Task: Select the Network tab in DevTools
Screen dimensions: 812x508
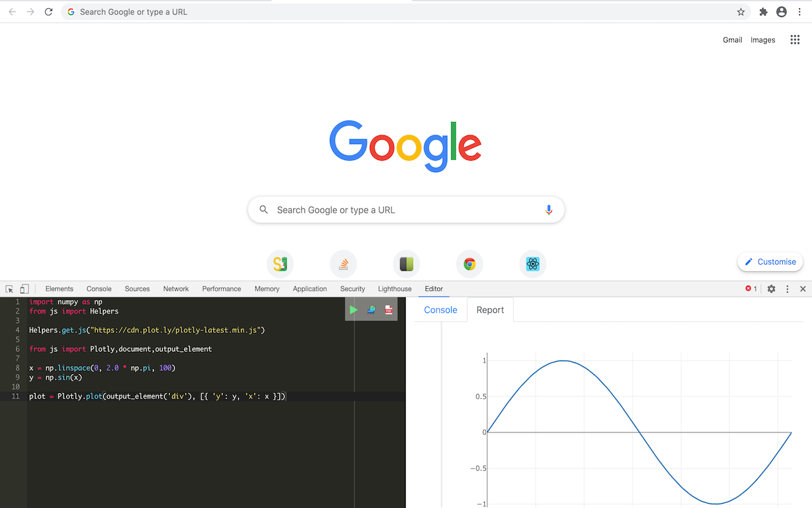Action: 176,288
